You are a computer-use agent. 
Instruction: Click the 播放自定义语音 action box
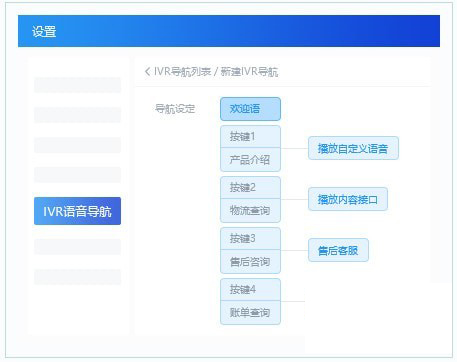[353, 148]
